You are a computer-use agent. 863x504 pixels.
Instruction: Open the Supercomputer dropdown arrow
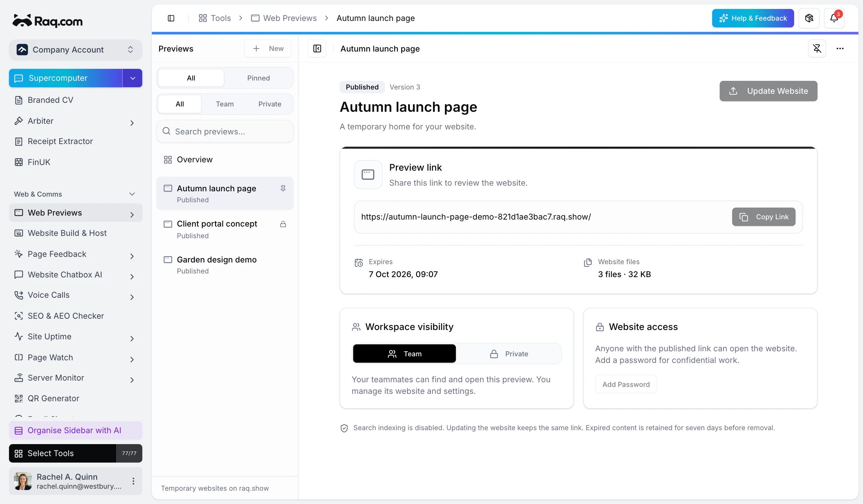tap(133, 78)
